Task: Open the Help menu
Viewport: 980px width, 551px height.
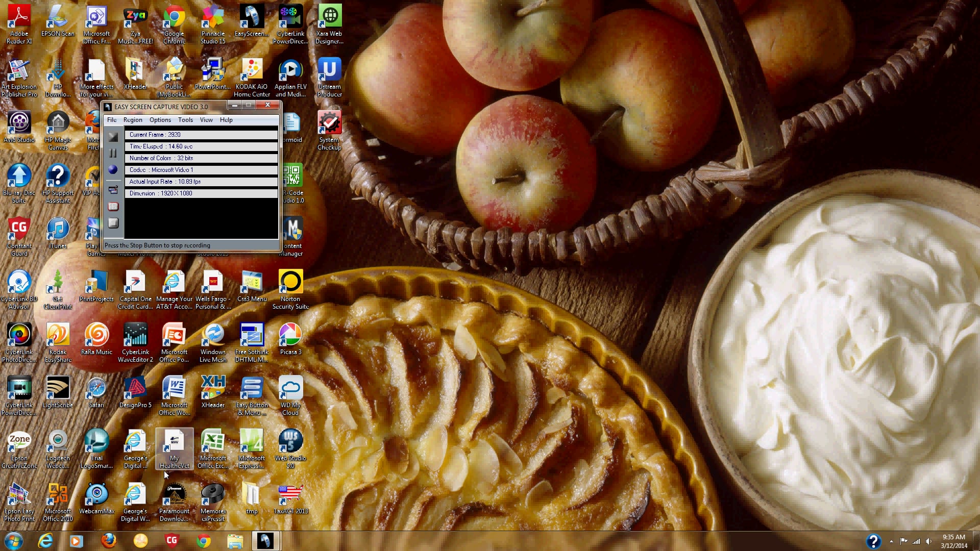Action: pyautogui.click(x=226, y=120)
